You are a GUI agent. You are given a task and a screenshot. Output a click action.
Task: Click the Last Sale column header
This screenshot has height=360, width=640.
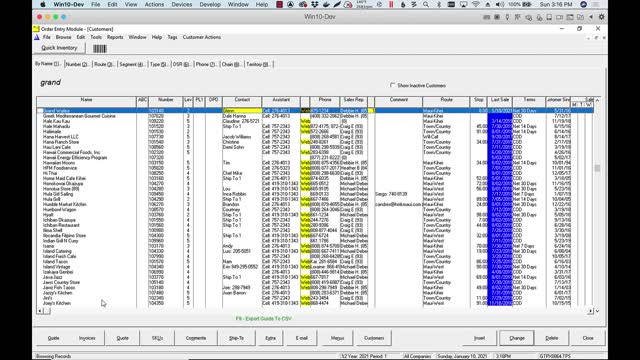tap(500, 100)
